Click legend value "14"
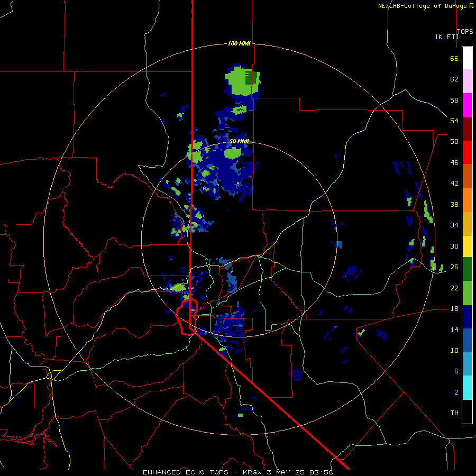The image size is (476, 476). (454, 329)
